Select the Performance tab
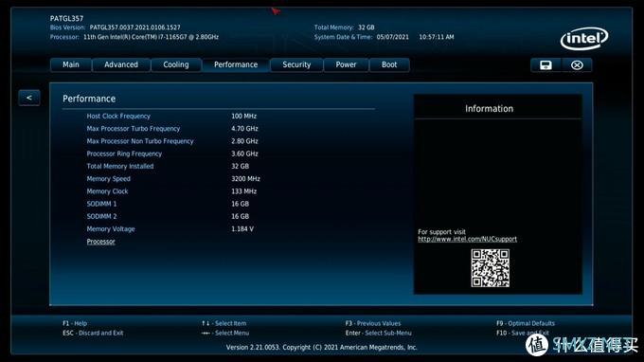The width and height of the screenshot is (644, 362). 236,65
